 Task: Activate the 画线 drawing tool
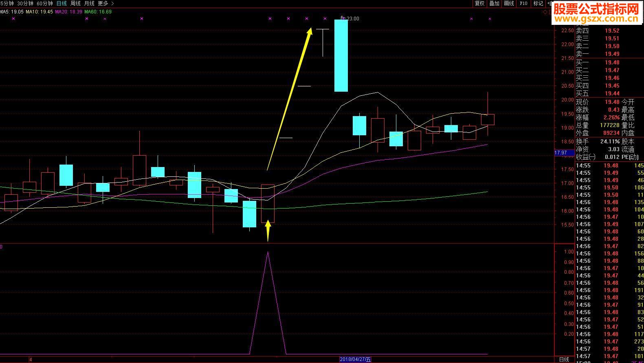click(x=509, y=3)
